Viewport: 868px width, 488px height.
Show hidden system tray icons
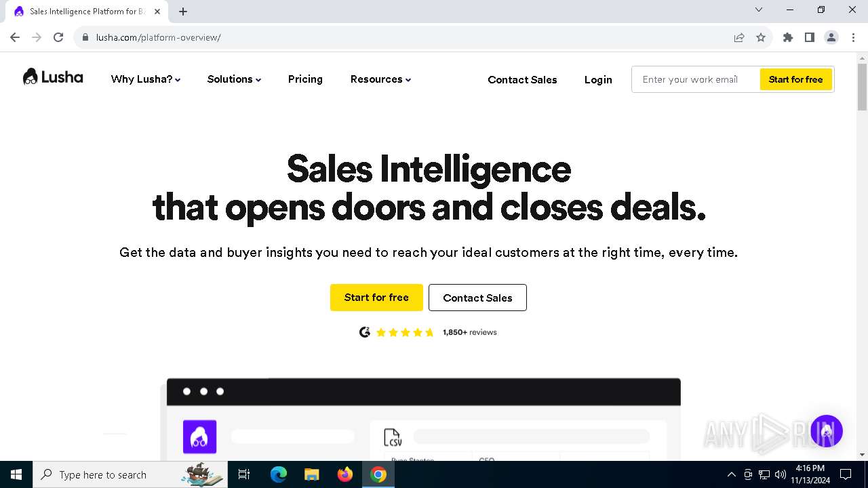731,474
